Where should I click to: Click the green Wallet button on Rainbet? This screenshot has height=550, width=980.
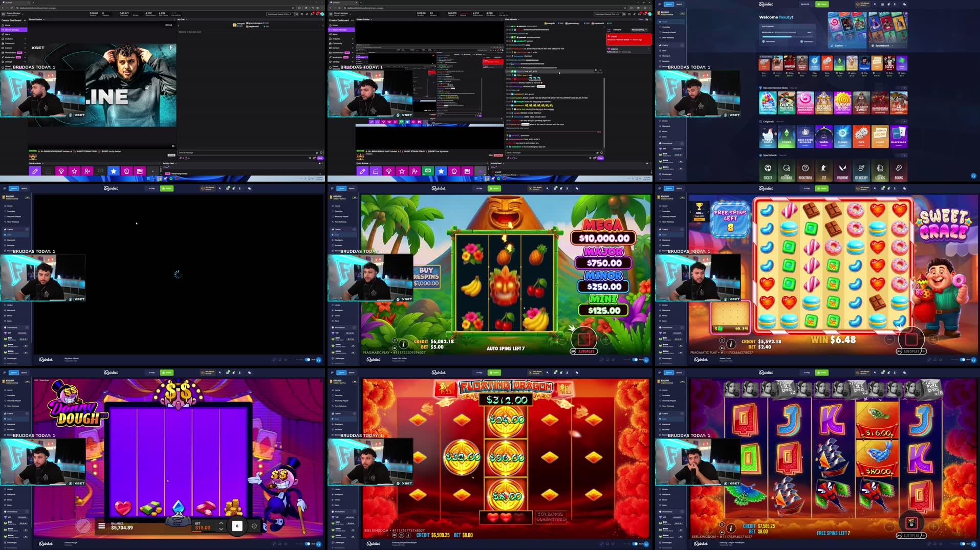click(x=822, y=4)
